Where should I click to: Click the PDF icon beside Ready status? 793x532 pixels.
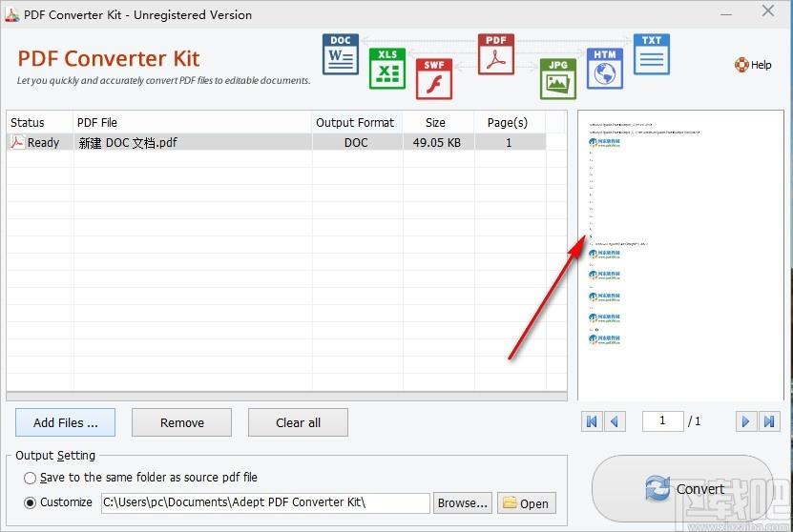(16, 142)
